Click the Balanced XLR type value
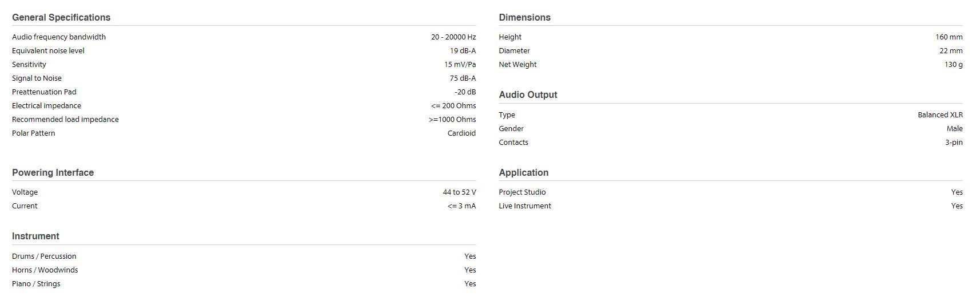This screenshot has height=300, width=980. (x=940, y=115)
